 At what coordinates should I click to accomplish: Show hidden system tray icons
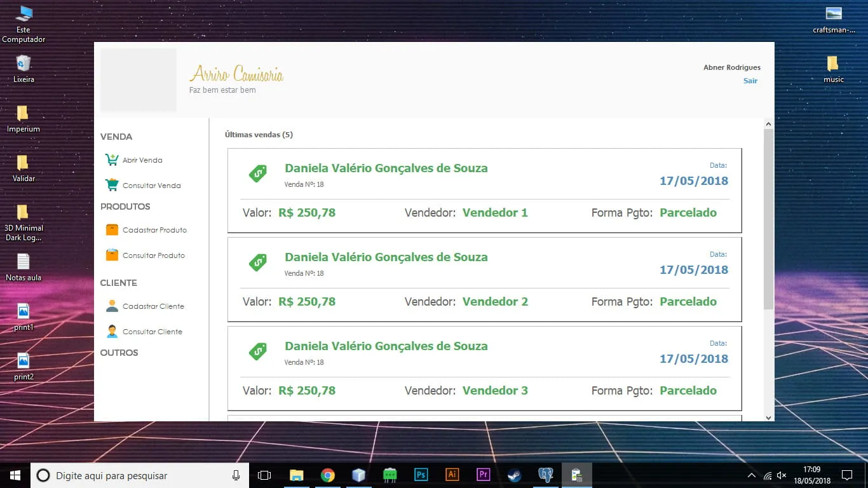click(x=752, y=475)
